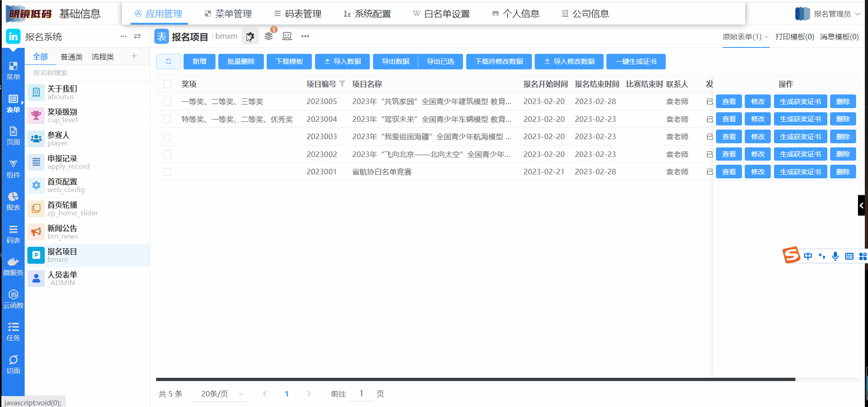Click the Sogou input method S icon
This screenshot has height=407, width=868.
coord(792,255)
